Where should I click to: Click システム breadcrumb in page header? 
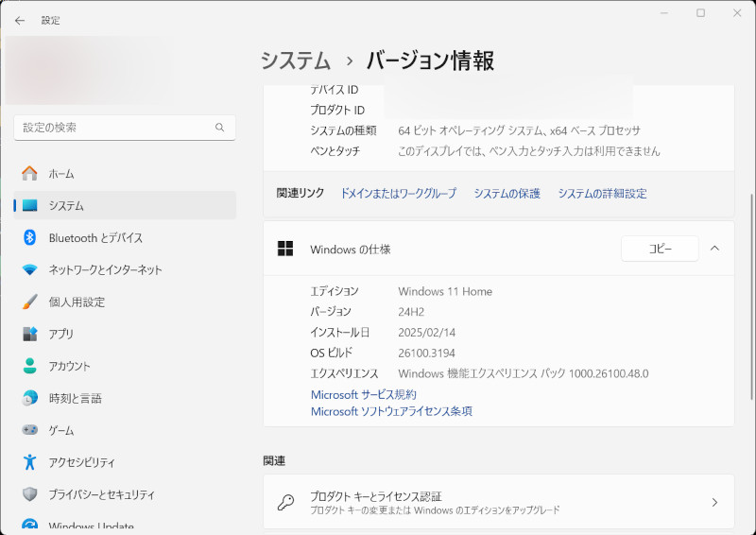(296, 61)
